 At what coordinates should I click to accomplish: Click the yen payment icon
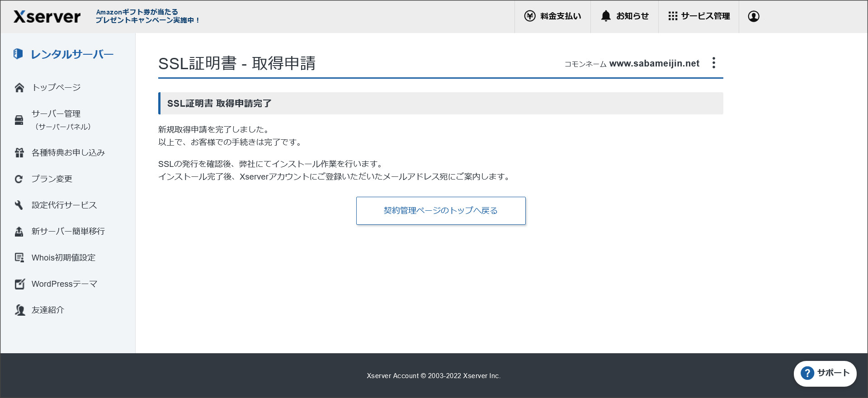click(530, 16)
